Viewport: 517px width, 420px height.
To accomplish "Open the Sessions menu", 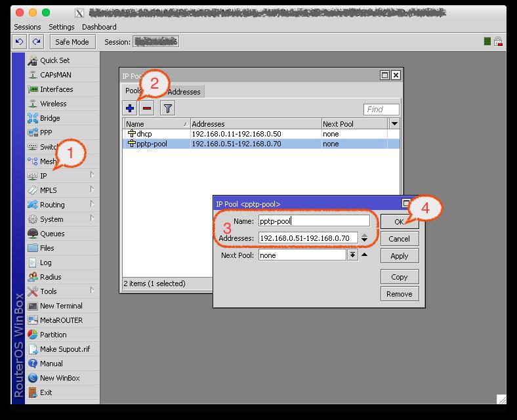I will [x=28, y=27].
